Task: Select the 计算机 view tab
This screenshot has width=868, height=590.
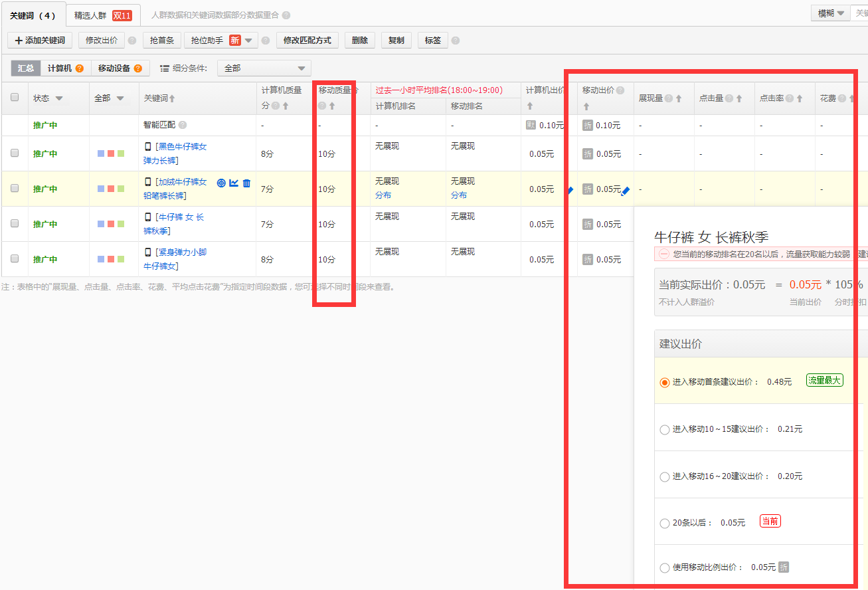Action: click(65, 68)
